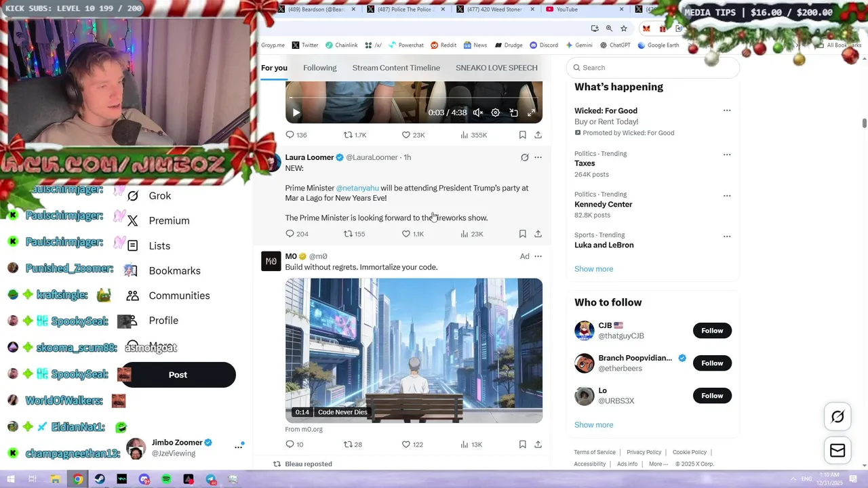Click the X Search field

(653, 68)
